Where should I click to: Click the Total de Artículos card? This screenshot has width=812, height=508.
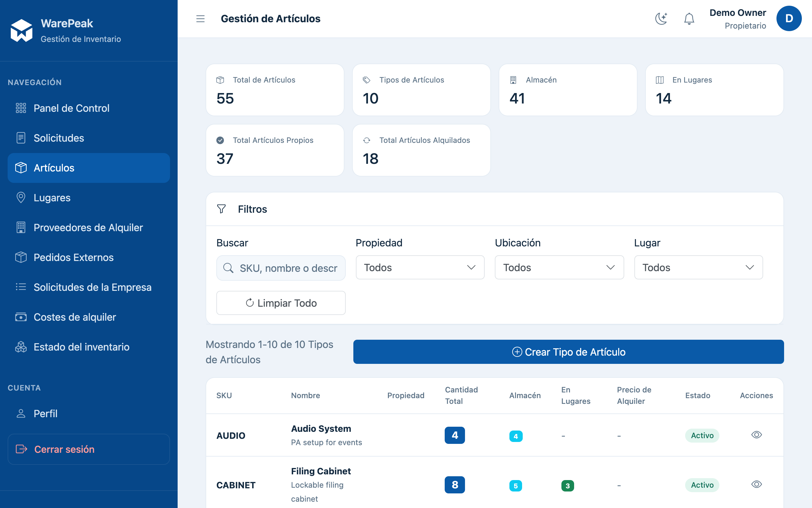click(275, 90)
